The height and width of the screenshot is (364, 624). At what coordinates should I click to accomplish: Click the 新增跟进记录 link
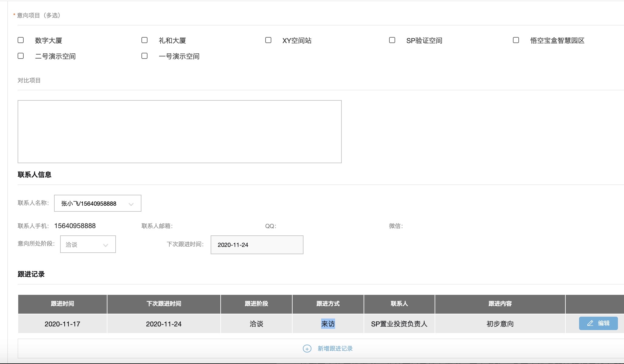(335, 349)
